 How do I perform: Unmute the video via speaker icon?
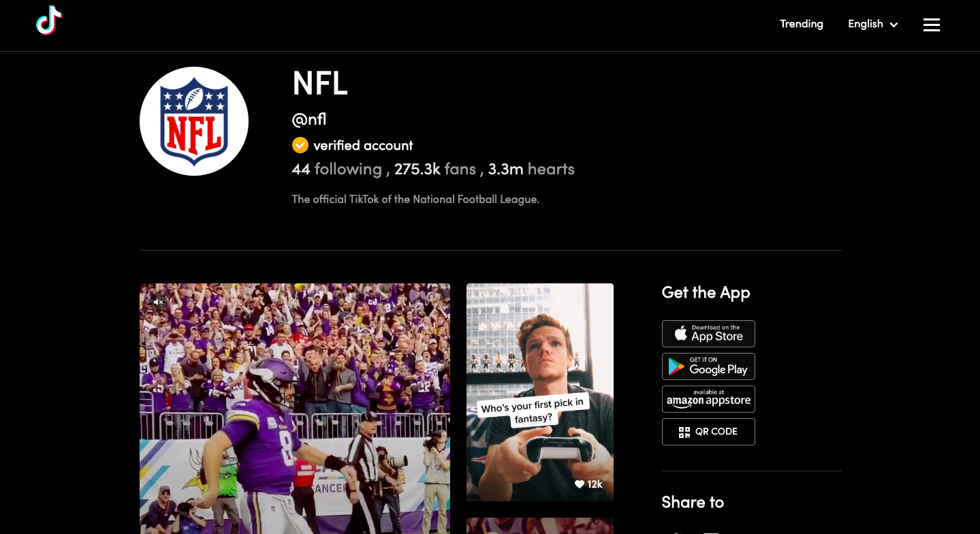coord(159,302)
